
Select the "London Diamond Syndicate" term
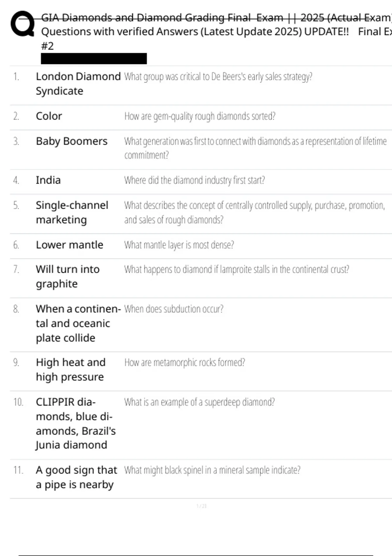pyautogui.click(x=78, y=83)
